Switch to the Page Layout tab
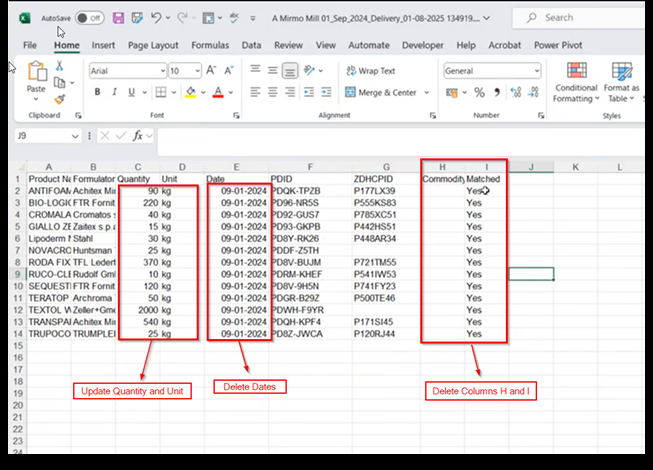 point(153,45)
